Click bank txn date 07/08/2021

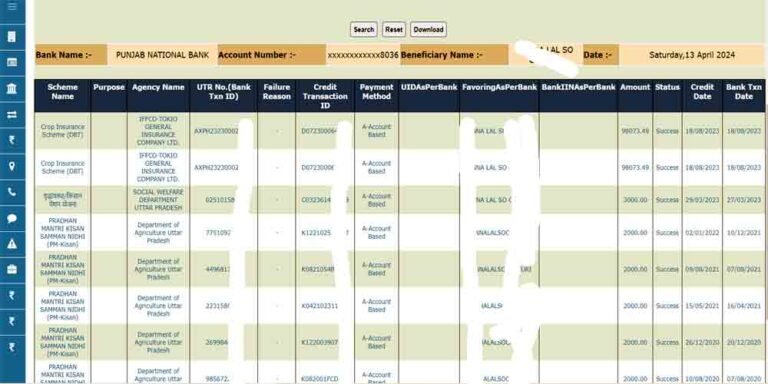tap(744, 269)
